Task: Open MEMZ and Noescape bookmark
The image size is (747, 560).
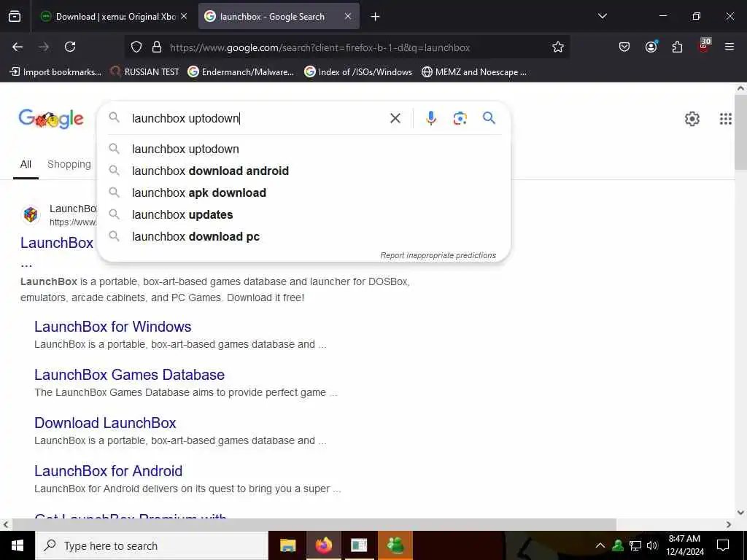Action: [x=474, y=72]
